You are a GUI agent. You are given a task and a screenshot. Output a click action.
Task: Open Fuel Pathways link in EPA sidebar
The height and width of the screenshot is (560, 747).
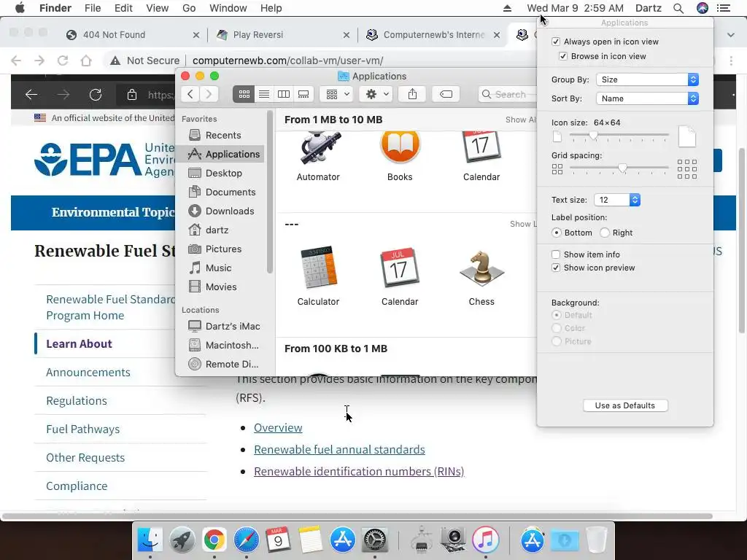83,429
